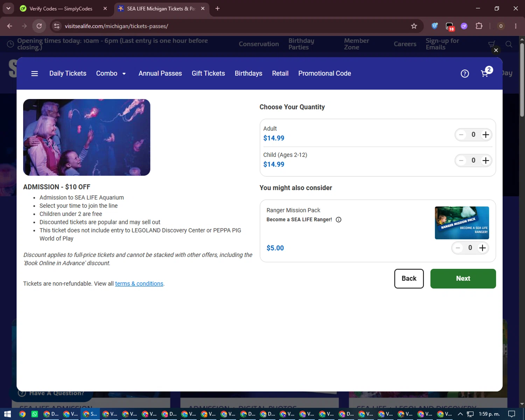Image resolution: width=525 pixels, height=420 pixels.
Task: Click the jellyfish admission photo
Action: [87, 137]
